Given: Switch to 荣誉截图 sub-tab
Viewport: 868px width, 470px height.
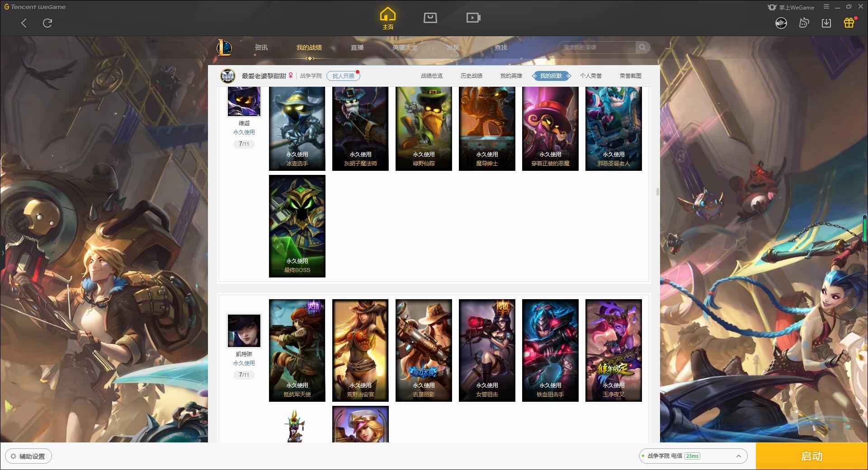Looking at the screenshot, I should tap(631, 76).
